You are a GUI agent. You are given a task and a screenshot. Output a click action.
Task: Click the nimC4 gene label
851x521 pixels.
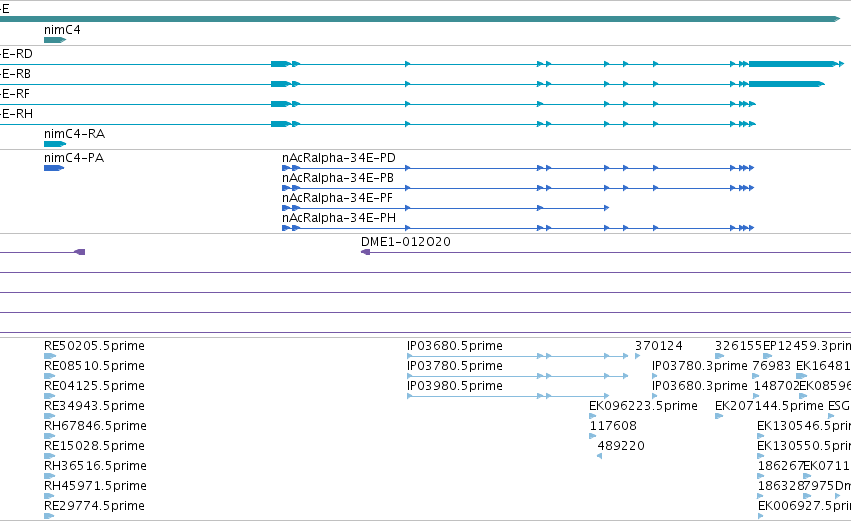tap(62, 30)
